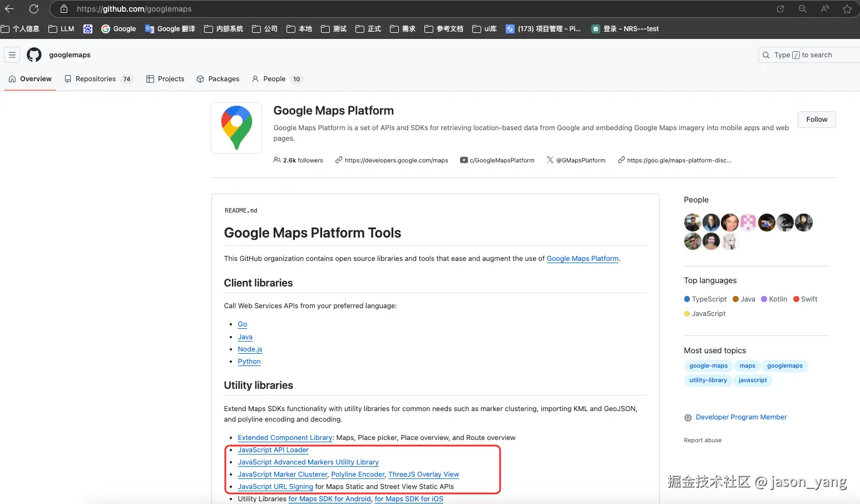Open the GitHub hamburger navigation menu
This screenshot has width=860, height=504.
pos(12,55)
